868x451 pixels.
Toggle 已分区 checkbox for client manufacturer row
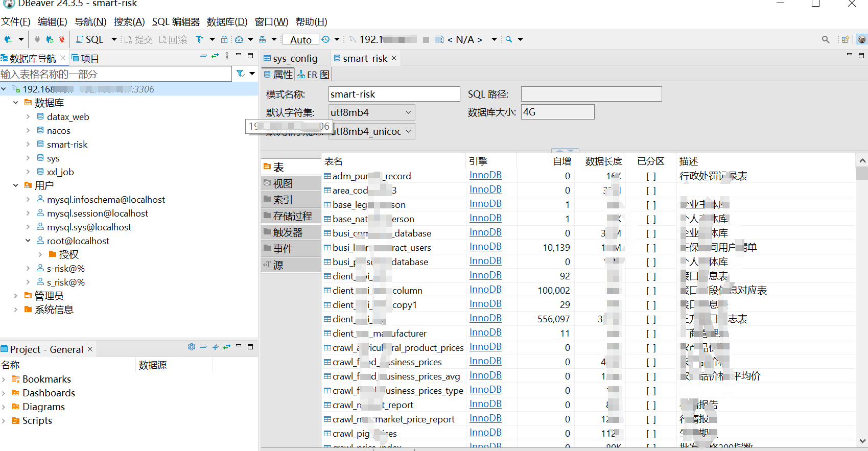click(x=651, y=334)
